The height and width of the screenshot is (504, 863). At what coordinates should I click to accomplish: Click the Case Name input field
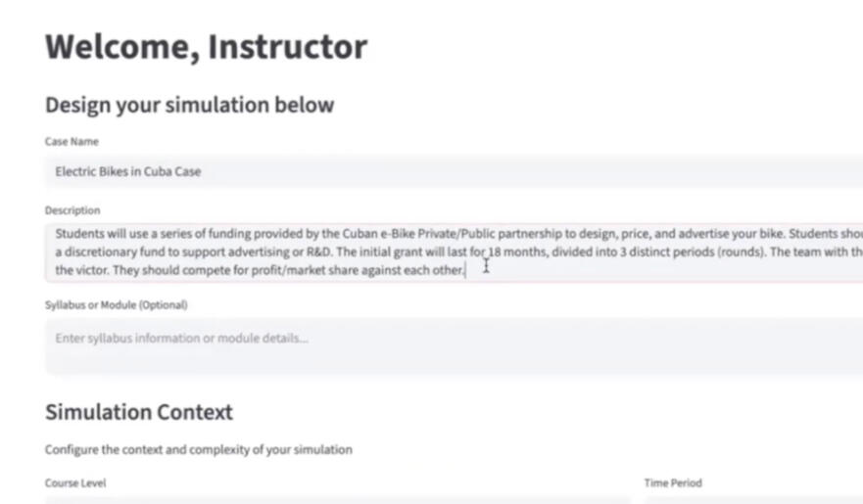[x=451, y=171]
